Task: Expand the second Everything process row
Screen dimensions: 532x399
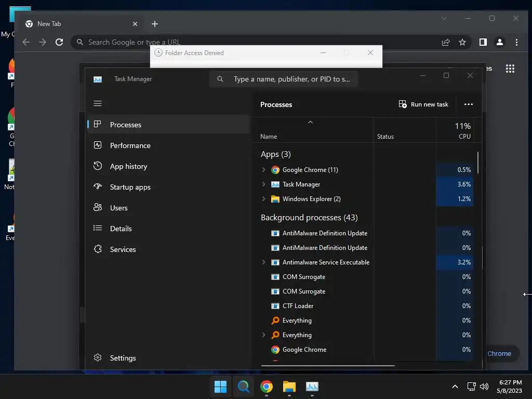Action: tap(263, 335)
